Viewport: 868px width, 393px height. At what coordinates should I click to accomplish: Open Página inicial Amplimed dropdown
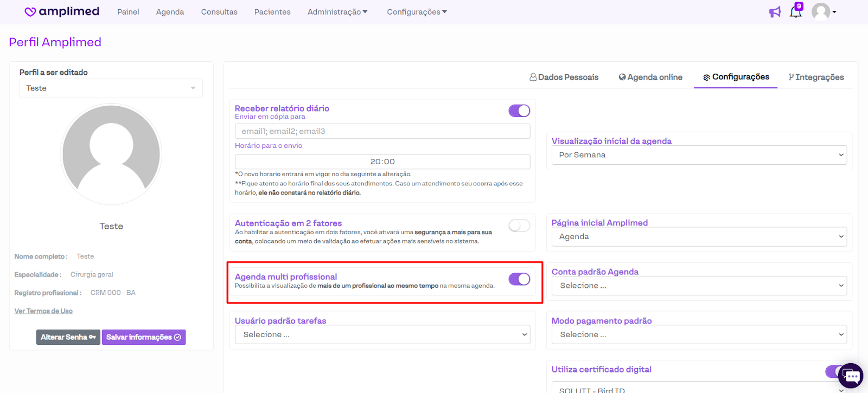(699, 237)
